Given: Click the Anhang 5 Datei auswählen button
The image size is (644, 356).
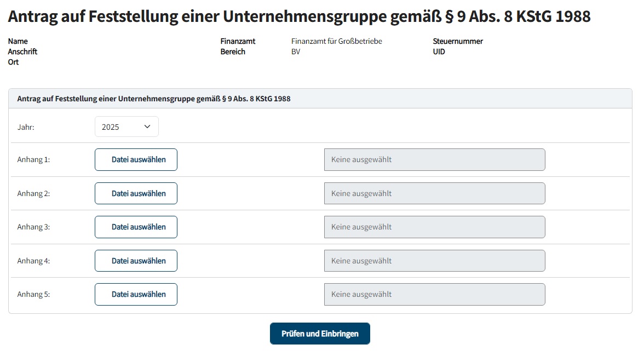Looking at the screenshot, I should tap(136, 294).
